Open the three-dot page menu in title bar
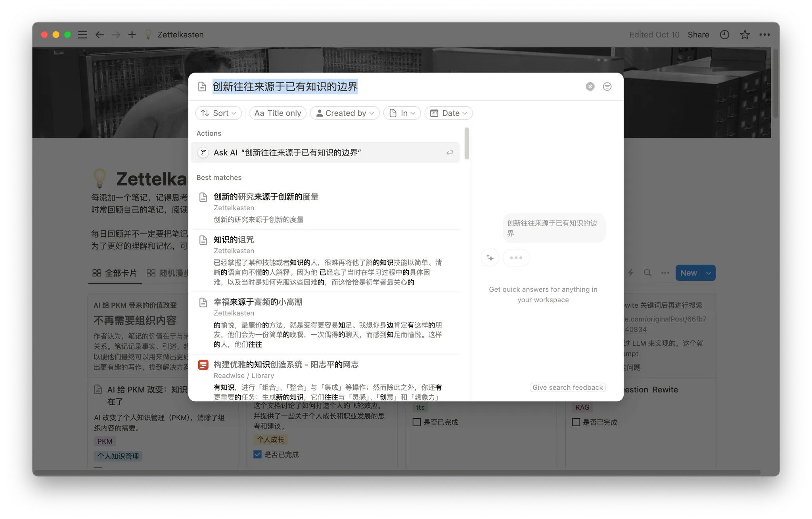The height and width of the screenshot is (519, 812). [x=764, y=35]
